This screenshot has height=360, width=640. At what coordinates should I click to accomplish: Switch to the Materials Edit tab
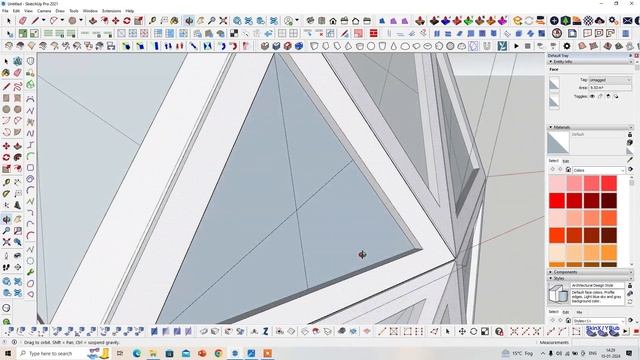point(566,161)
